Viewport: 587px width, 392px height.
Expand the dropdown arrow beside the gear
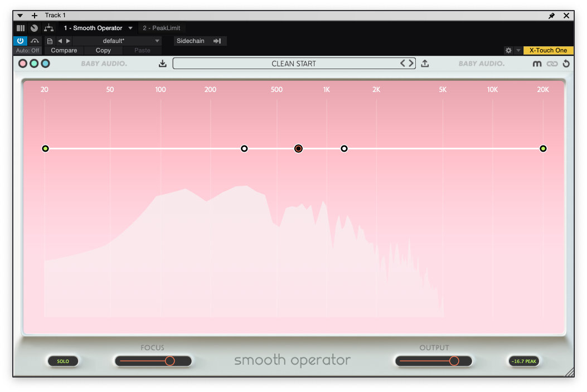pos(518,50)
